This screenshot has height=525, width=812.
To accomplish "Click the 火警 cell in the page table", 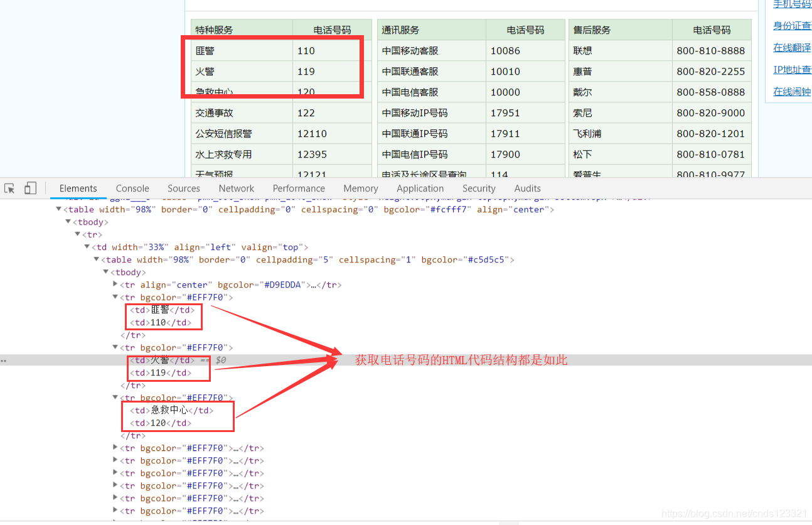I will (242, 71).
